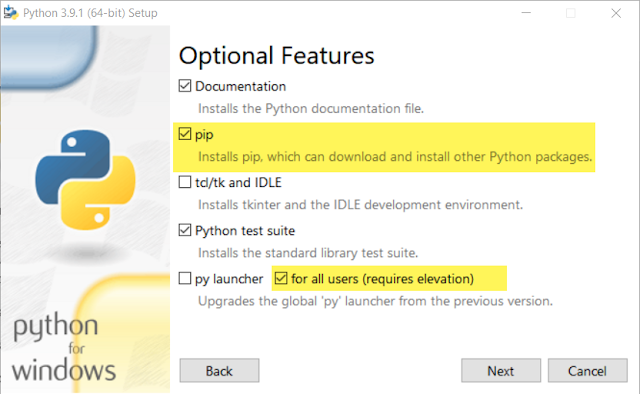640x394 pixels.
Task: Click the Back button
Action: (219, 371)
